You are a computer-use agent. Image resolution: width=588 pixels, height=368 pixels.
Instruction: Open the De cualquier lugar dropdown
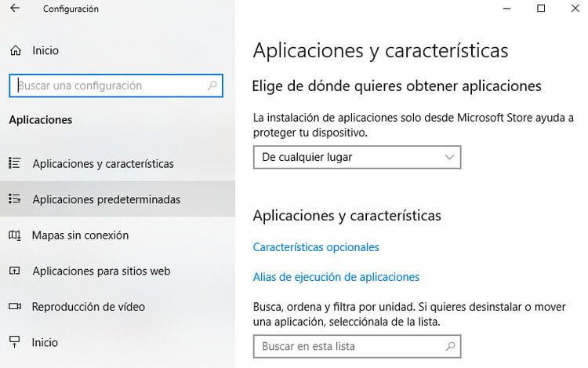pos(357,157)
